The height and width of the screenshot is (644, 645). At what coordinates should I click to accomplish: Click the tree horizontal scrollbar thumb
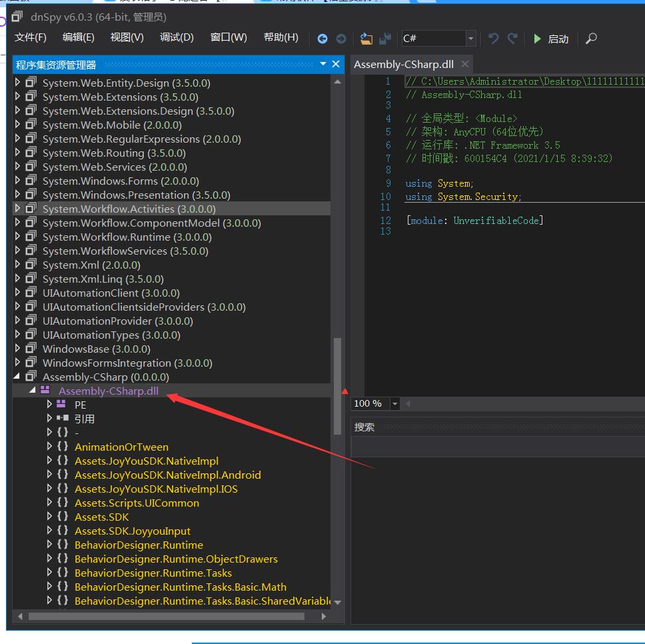pos(166,616)
